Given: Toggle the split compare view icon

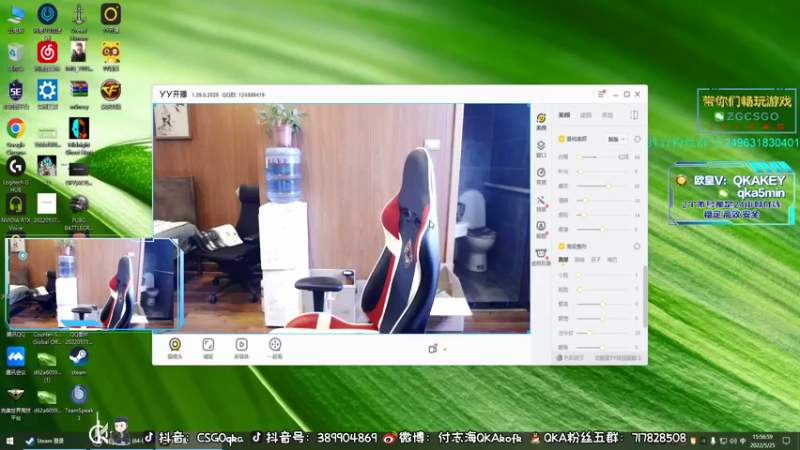Looking at the screenshot, I should pos(634,115).
